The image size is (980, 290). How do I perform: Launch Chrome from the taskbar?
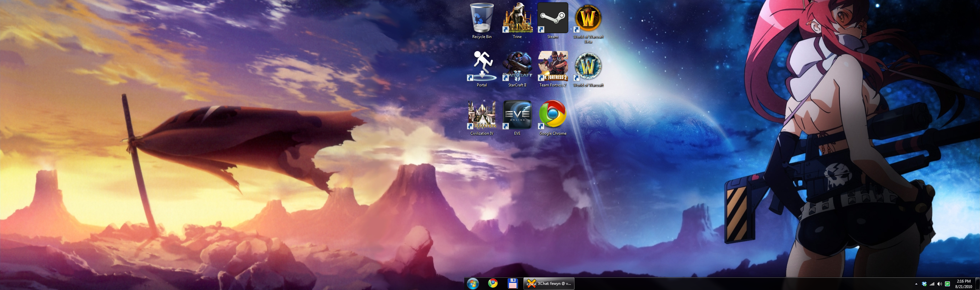(493, 284)
